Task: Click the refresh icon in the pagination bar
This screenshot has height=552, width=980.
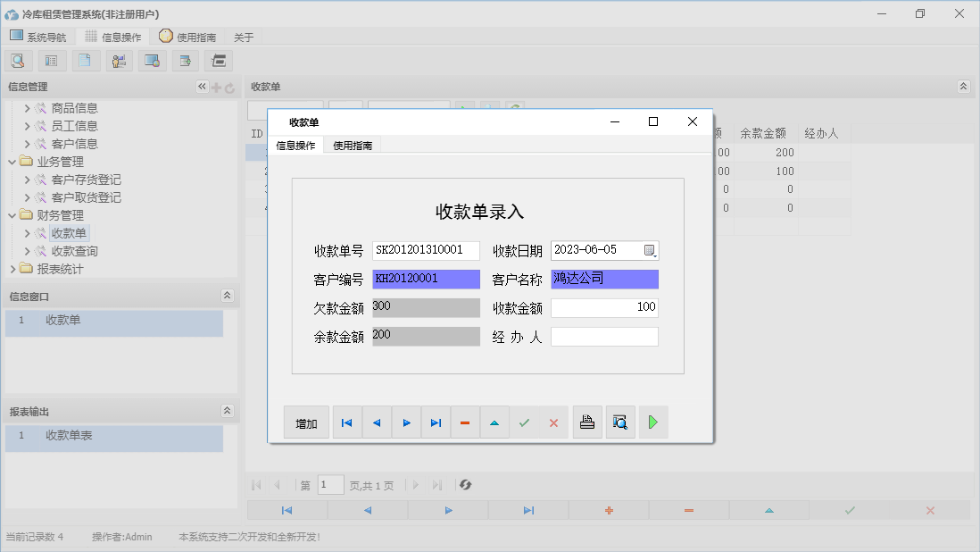Action: pyautogui.click(x=463, y=484)
